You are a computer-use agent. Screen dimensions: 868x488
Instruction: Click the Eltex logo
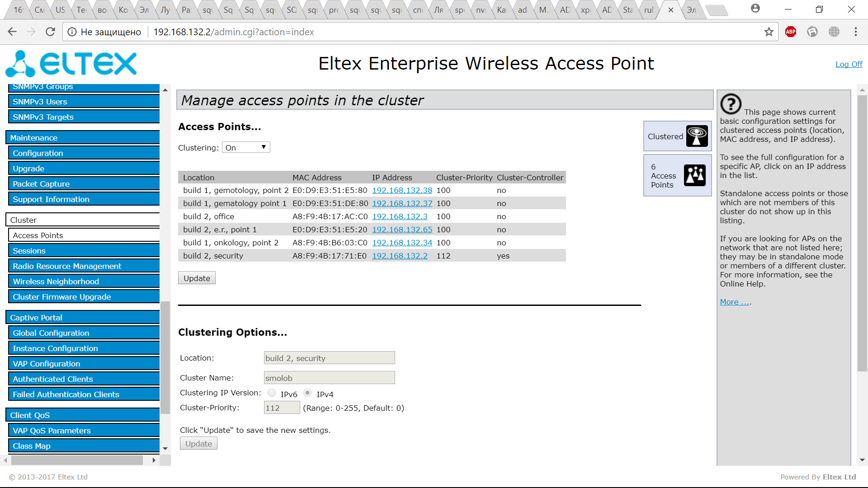(71, 64)
